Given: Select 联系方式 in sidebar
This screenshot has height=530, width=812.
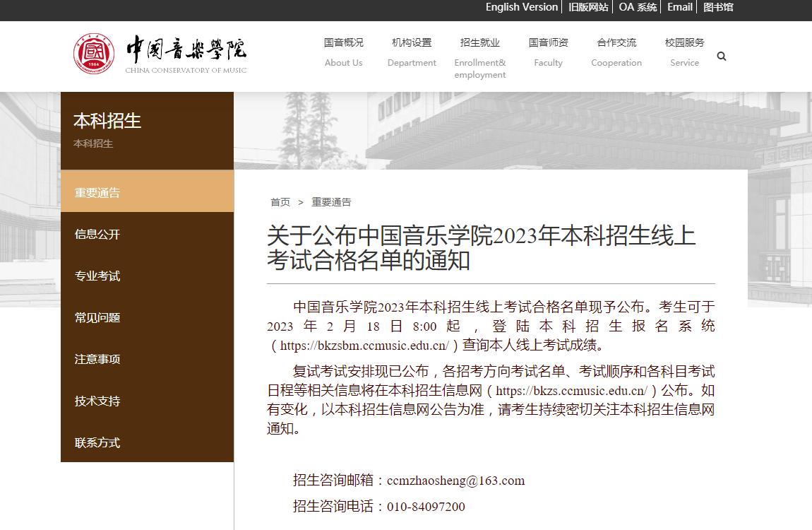Looking at the screenshot, I should pos(147,442).
